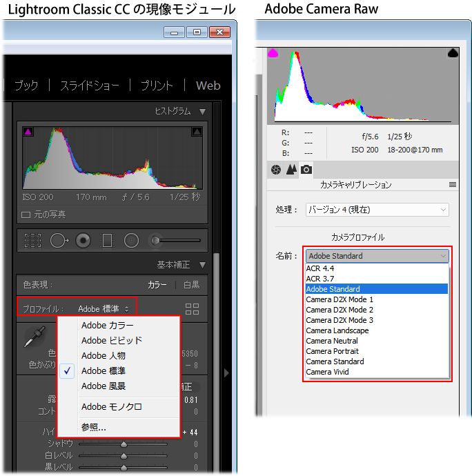Toggle shadow clipping indicator in Lightroom histogram
Image resolution: width=472 pixels, height=476 pixels.
(28, 132)
